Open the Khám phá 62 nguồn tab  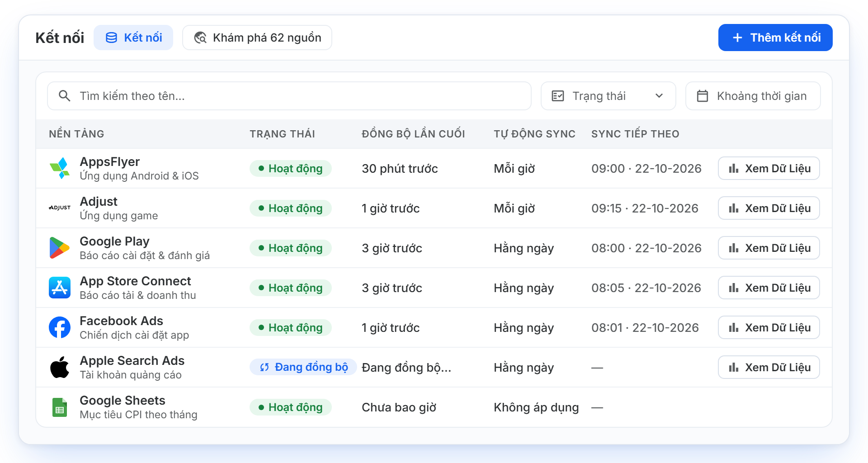[x=257, y=38]
